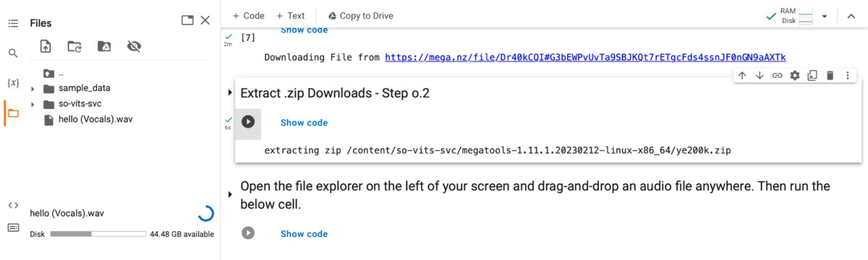The width and height of the screenshot is (868, 260).
Task: Open the mega.nz download link
Action: pyautogui.click(x=585, y=57)
